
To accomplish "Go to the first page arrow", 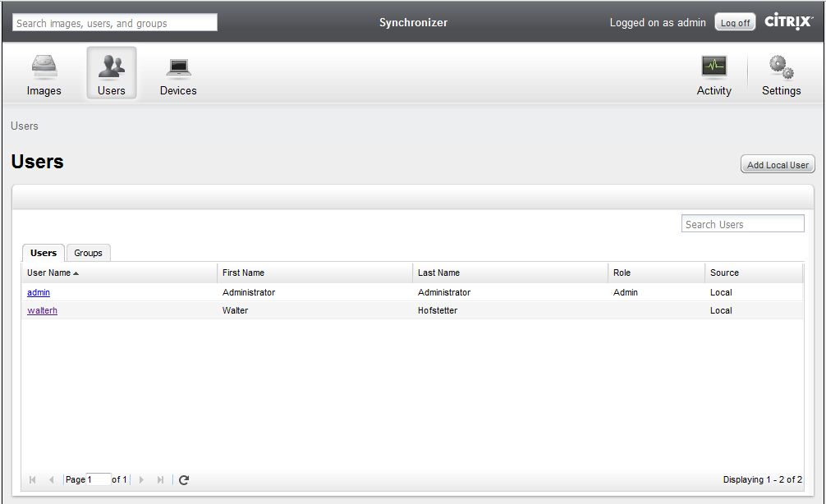I will point(33,480).
